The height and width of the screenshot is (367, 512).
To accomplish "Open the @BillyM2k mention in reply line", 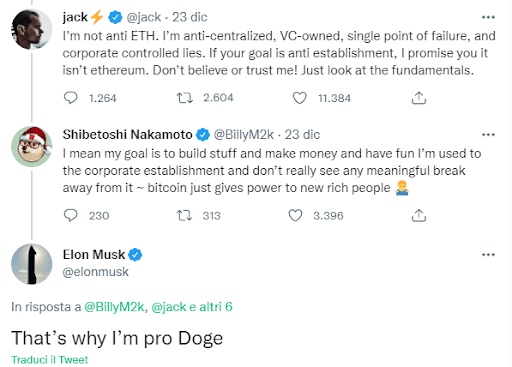I will [x=114, y=307].
